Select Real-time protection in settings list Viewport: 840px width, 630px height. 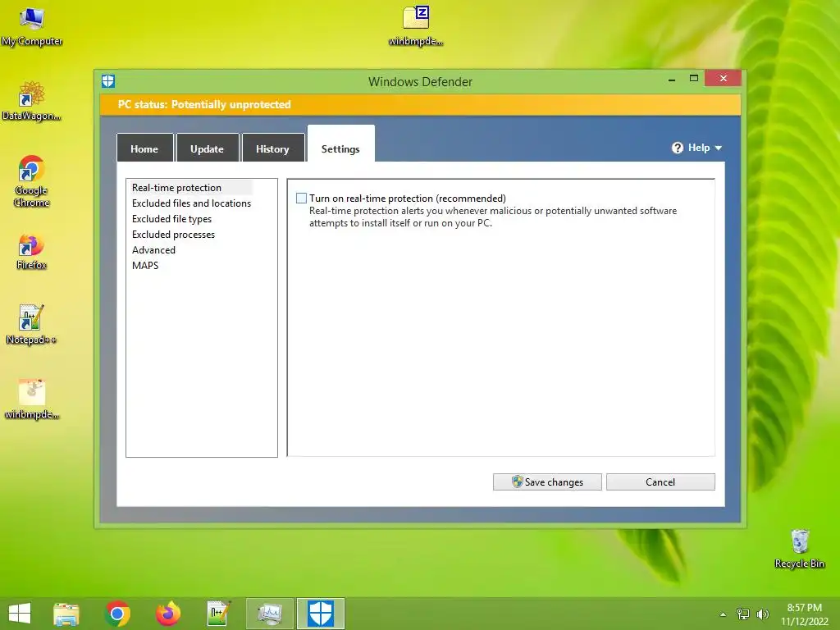[x=177, y=188]
